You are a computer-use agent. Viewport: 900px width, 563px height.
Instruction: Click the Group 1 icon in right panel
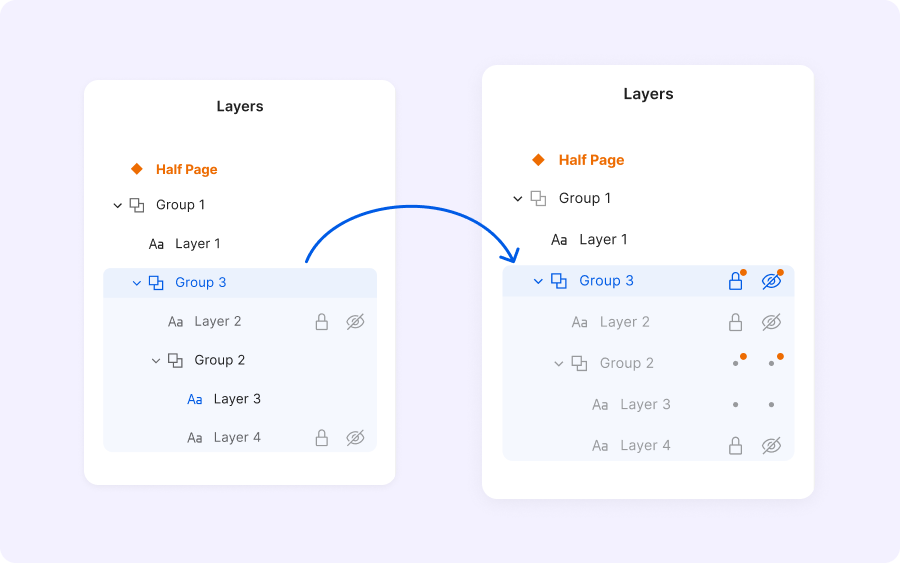tap(538, 199)
